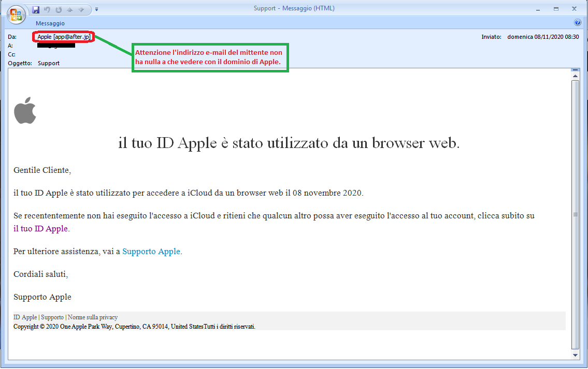The image size is (588, 369).
Task: Click the 'Supporto' footer link
Action: (52, 317)
